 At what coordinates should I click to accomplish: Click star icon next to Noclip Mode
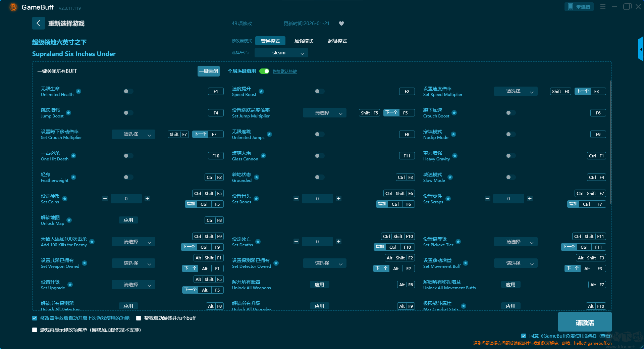click(x=453, y=134)
